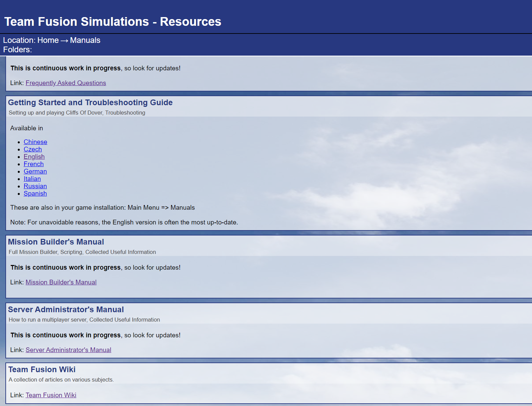Choose the German guide link
Screen dimensions: 532x406
click(35, 171)
